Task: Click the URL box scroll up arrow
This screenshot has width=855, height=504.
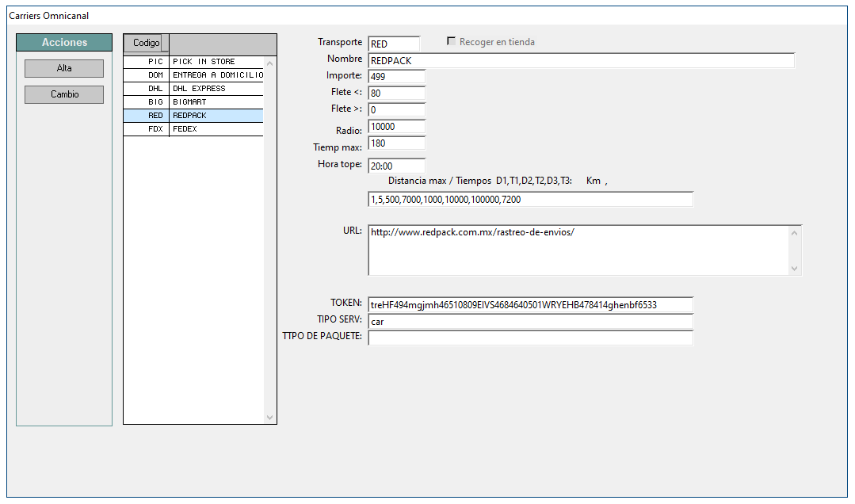Action: (x=795, y=233)
